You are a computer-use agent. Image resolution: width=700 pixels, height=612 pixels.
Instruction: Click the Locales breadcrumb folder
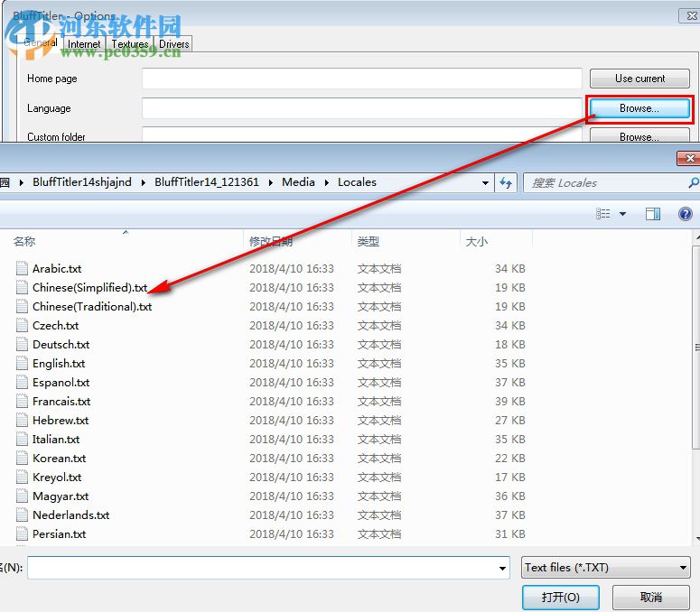point(357,182)
